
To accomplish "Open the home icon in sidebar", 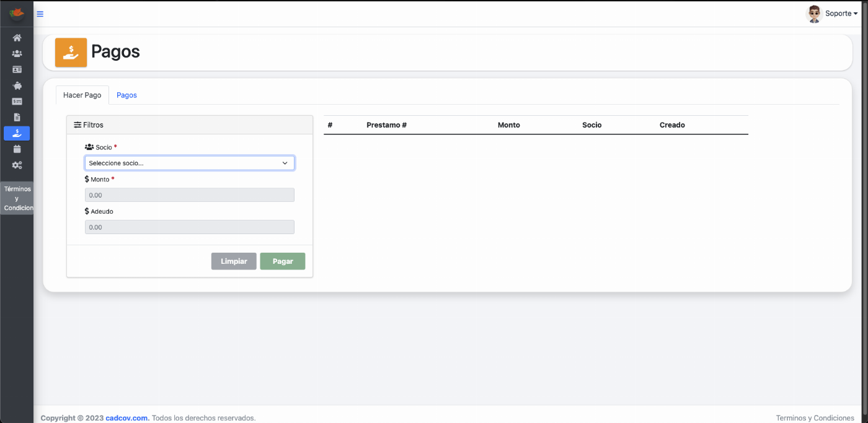I will [17, 38].
